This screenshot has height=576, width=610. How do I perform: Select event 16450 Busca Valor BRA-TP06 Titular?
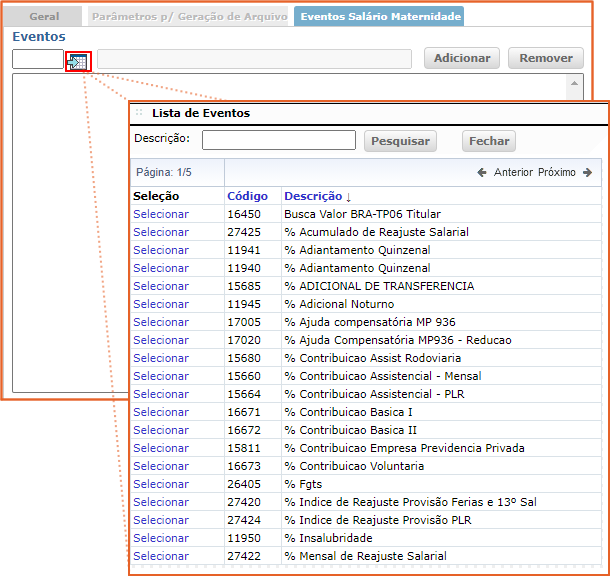pyautogui.click(x=160, y=214)
